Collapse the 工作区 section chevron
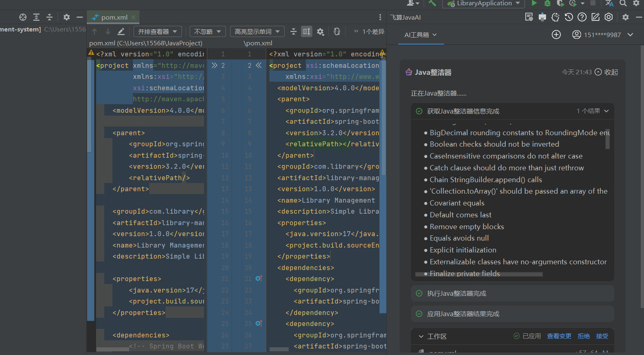The width and height of the screenshot is (644, 355). pos(421,337)
